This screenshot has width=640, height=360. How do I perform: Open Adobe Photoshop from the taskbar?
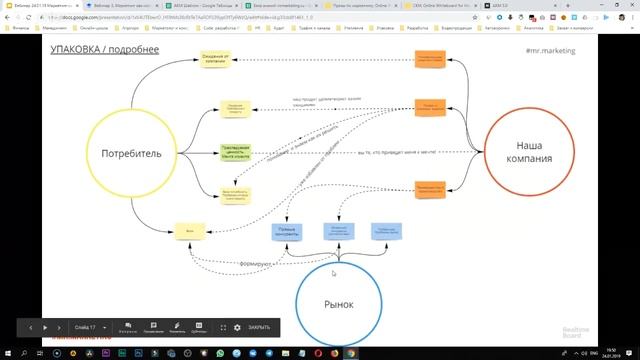point(138,353)
